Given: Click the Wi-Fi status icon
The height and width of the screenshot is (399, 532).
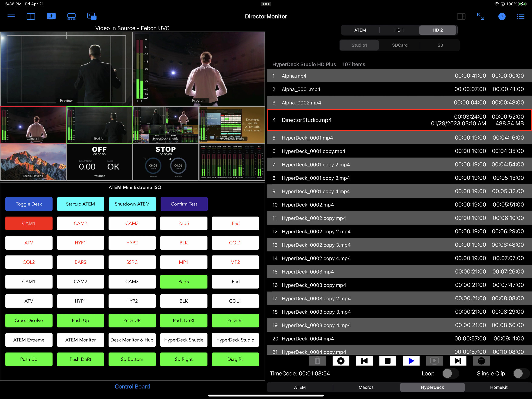Looking at the screenshot, I should (x=497, y=4).
